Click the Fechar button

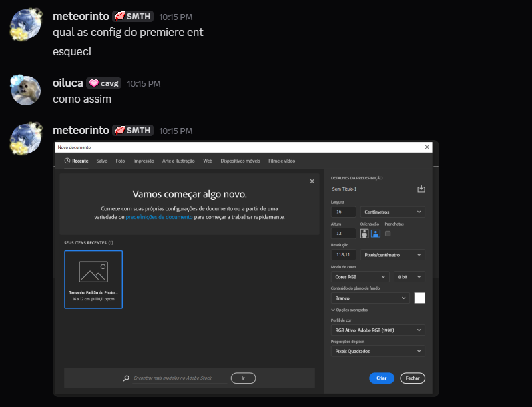(413, 378)
